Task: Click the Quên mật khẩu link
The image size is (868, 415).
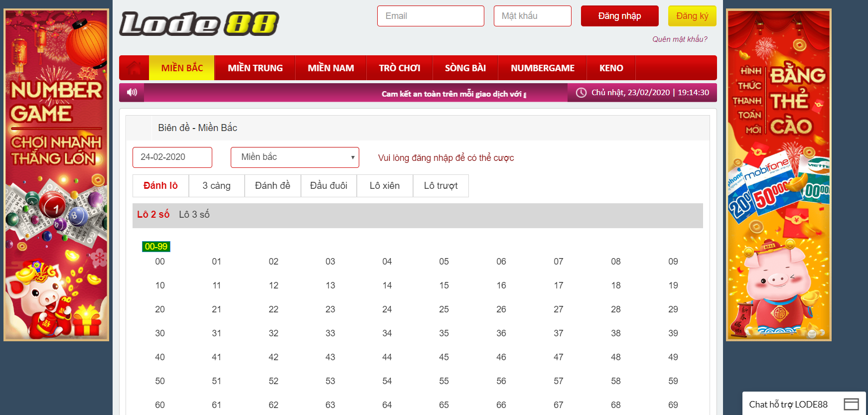Action: [680, 39]
